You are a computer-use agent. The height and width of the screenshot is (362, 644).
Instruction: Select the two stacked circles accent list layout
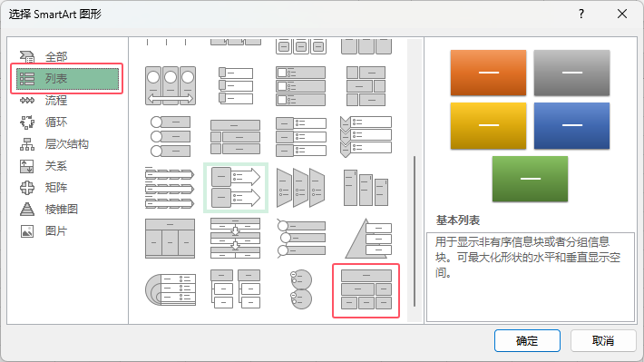[x=300, y=289]
